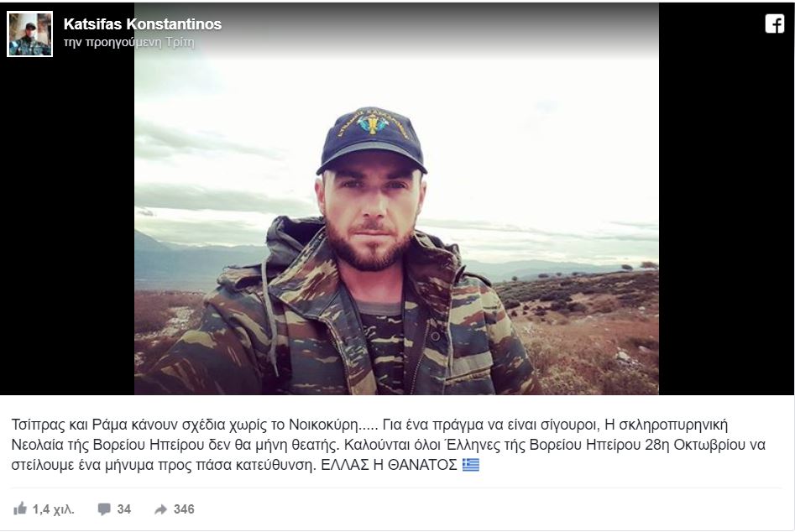View the 1,4 χιλ. likes count

53,509
